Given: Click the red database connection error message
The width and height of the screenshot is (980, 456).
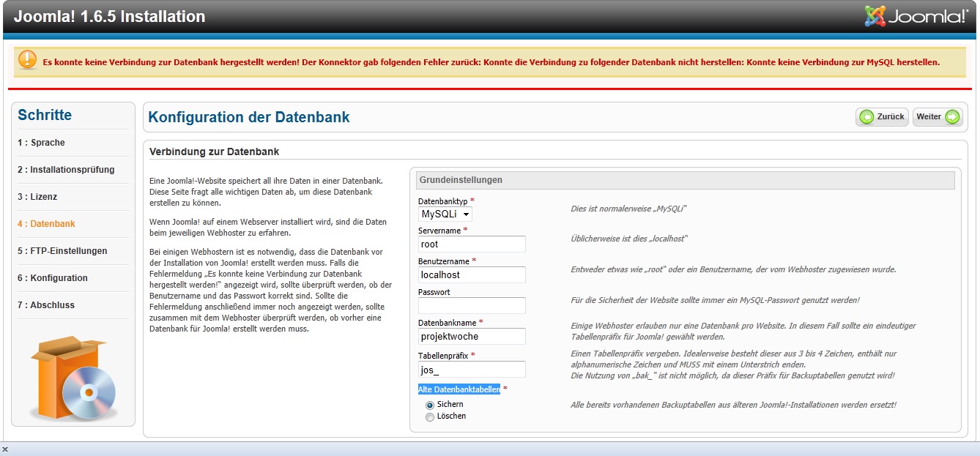Looking at the screenshot, I should (491, 62).
